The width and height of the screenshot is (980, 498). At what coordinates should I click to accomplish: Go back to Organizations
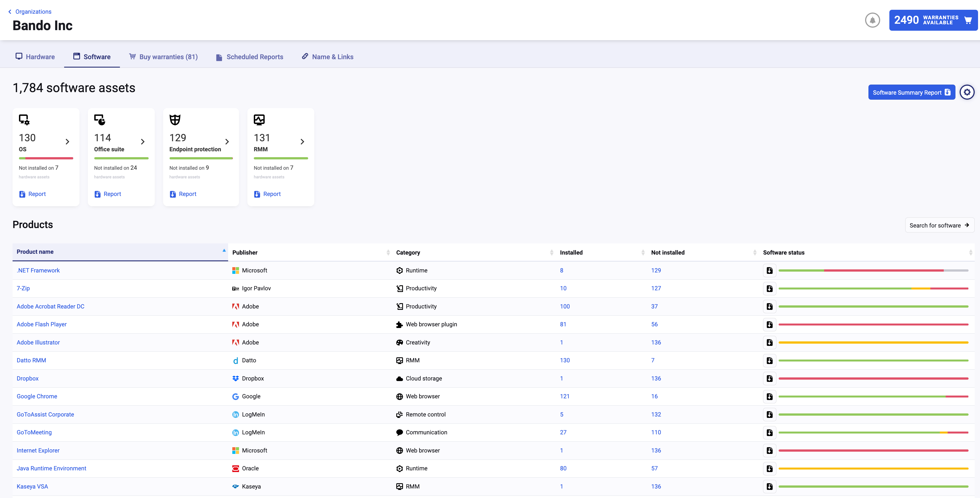(x=30, y=12)
